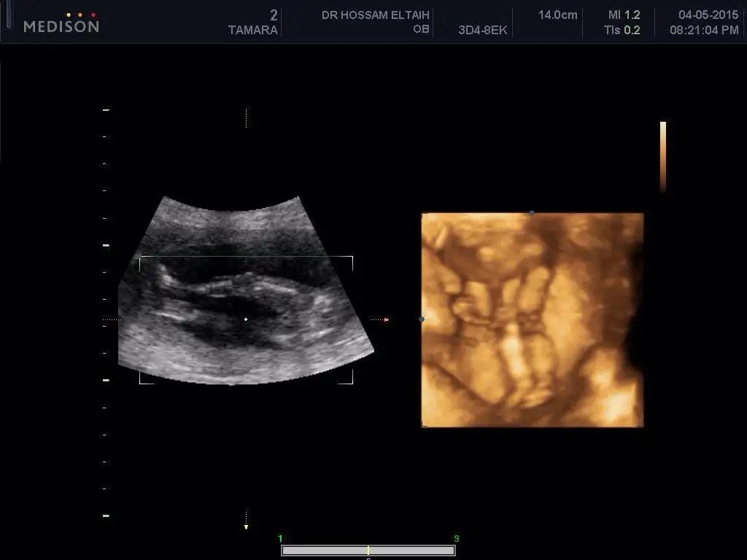Click the DR HOSSAM ELTAIH label
The height and width of the screenshot is (560, 747).
(x=376, y=15)
